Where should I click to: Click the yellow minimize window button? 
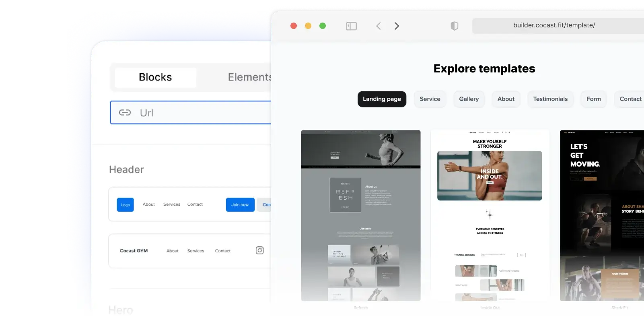click(308, 26)
